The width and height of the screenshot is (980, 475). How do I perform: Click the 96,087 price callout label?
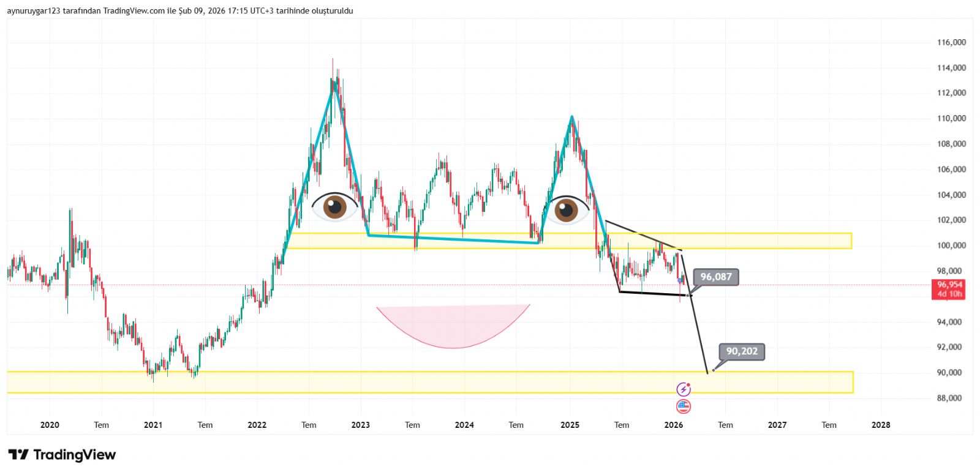point(716,277)
